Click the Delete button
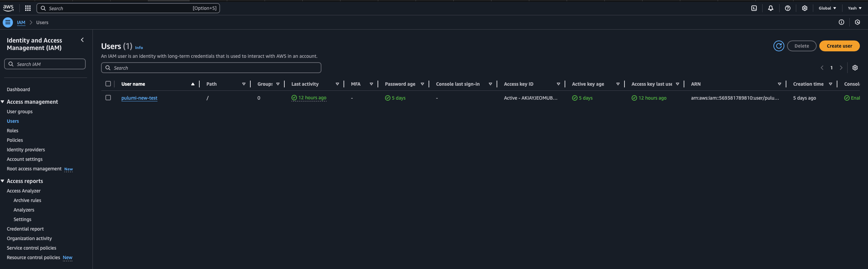This screenshot has width=868, height=269. pos(802,46)
